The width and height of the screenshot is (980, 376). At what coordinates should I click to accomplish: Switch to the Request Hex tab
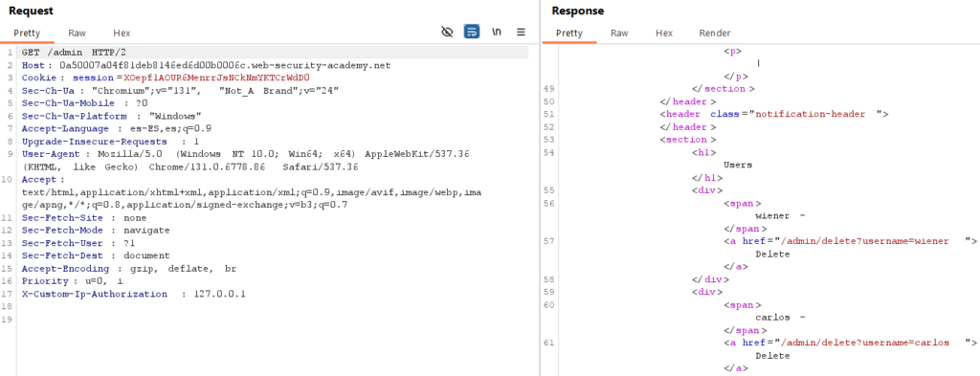122,33
